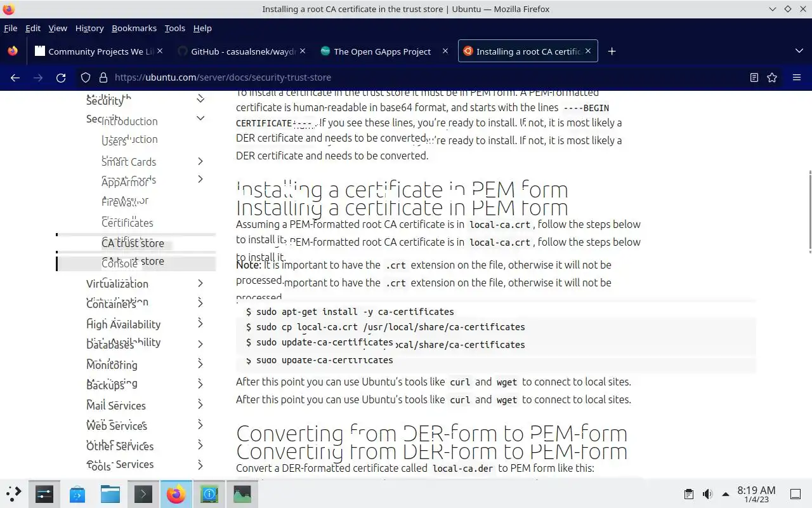Close the GitHub casualsnek tab
Screen dimensions: 812x508
[x=303, y=51]
